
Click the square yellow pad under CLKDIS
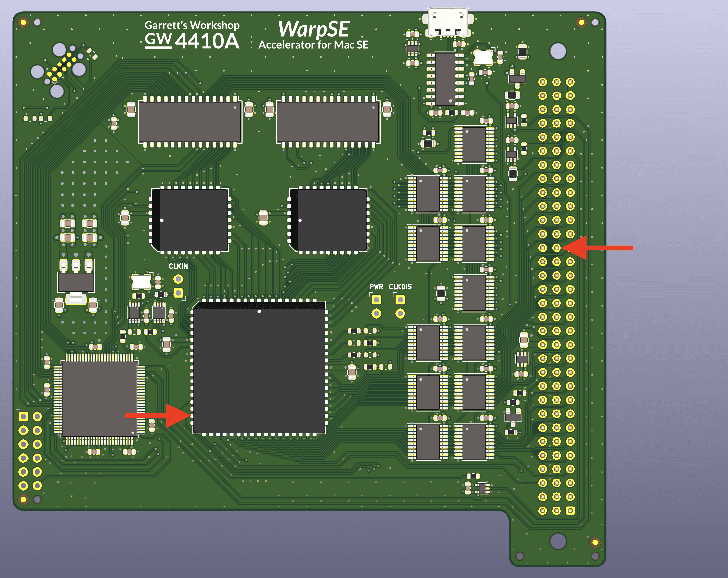click(x=400, y=300)
